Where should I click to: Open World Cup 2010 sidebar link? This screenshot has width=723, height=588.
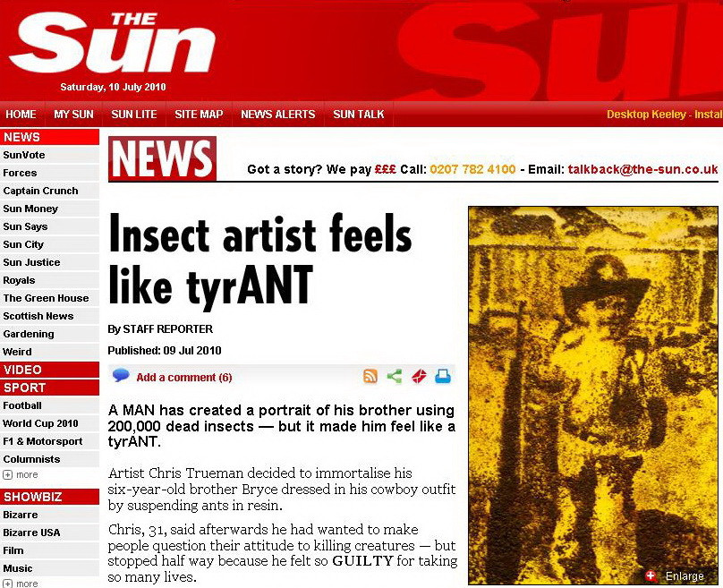[x=40, y=423]
